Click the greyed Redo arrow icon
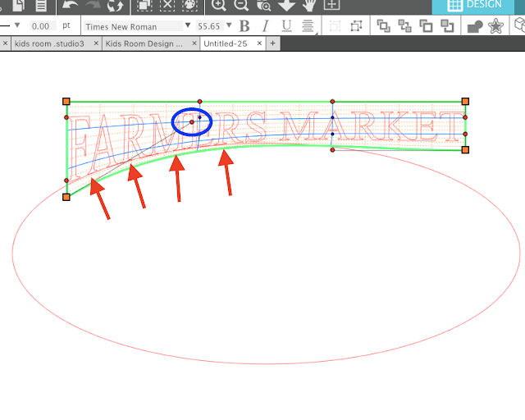Viewport: 525px width, 420px height. point(93,5)
